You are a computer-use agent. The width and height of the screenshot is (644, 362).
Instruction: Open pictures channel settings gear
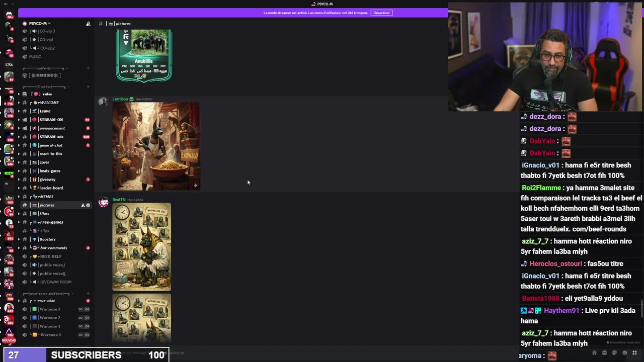click(88, 205)
